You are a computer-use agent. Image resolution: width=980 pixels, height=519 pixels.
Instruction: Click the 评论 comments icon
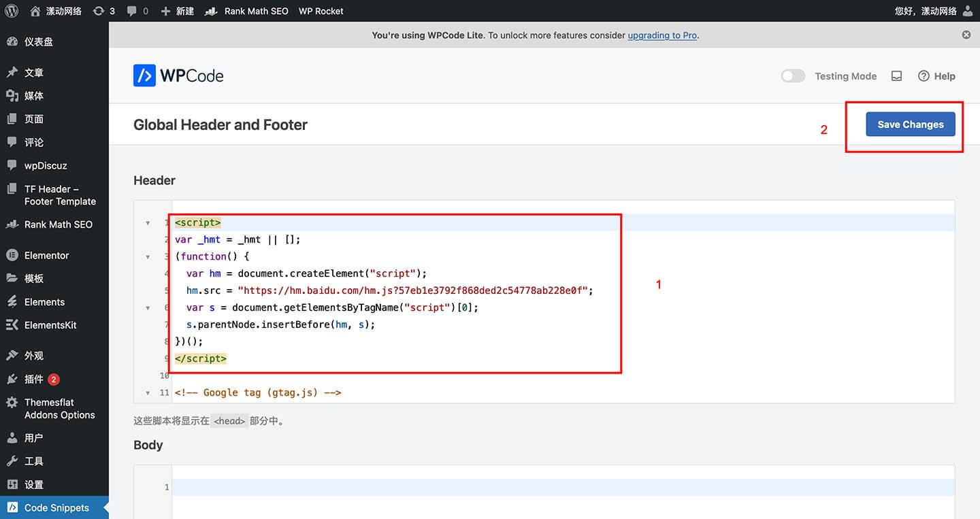coord(12,142)
